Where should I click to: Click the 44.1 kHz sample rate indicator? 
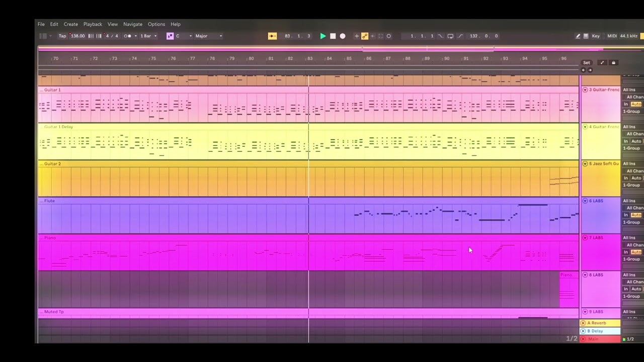pyautogui.click(x=629, y=36)
